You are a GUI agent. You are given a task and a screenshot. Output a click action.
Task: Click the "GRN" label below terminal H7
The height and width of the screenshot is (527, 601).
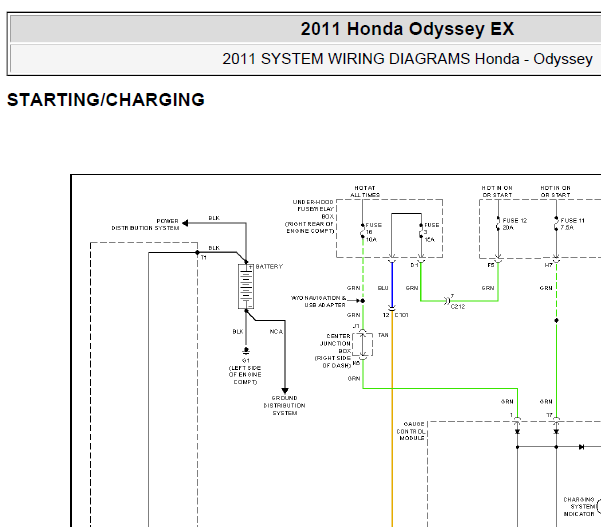click(546, 288)
